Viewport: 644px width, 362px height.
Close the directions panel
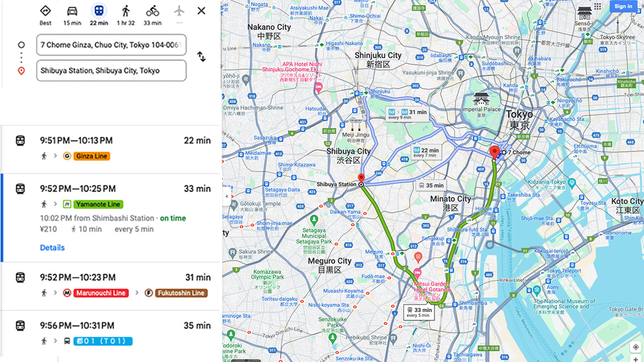[x=201, y=11]
